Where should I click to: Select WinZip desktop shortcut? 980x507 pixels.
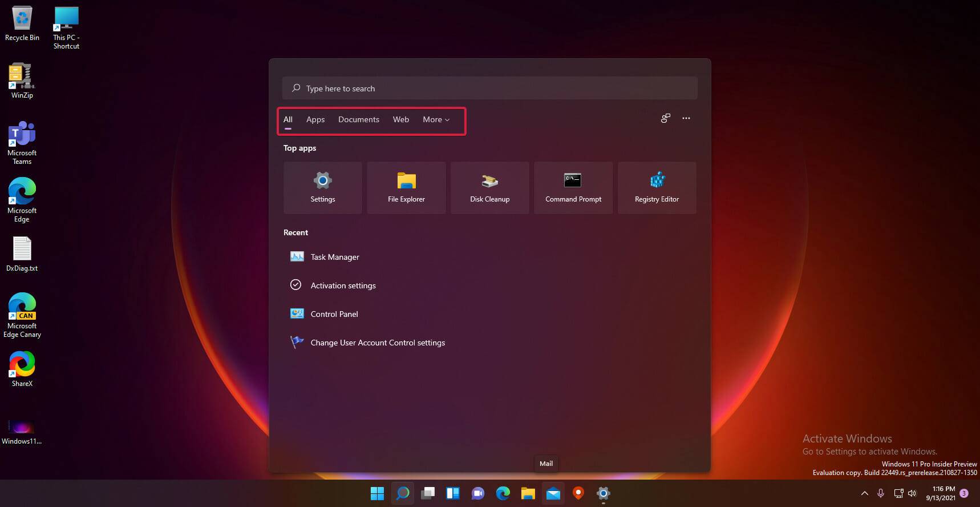click(x=22, y=81)
